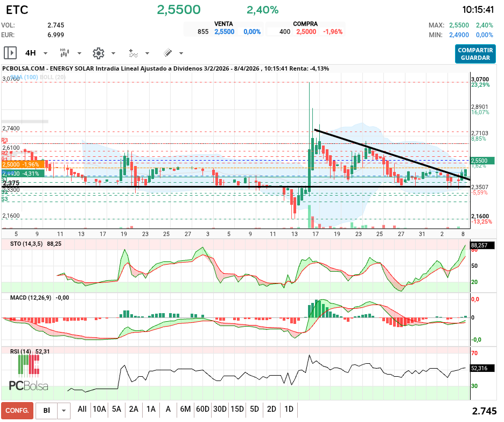
Task: Select the 15D time range
Action: [237, 409]
